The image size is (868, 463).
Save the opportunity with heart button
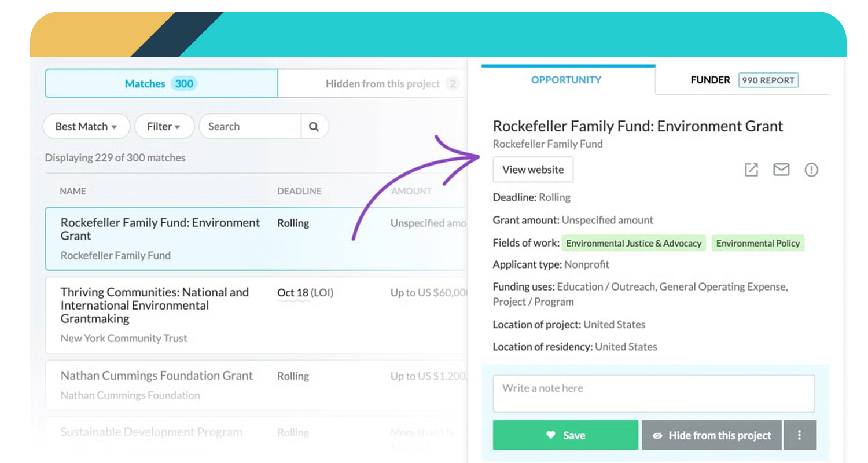click(x=565, y=435)
